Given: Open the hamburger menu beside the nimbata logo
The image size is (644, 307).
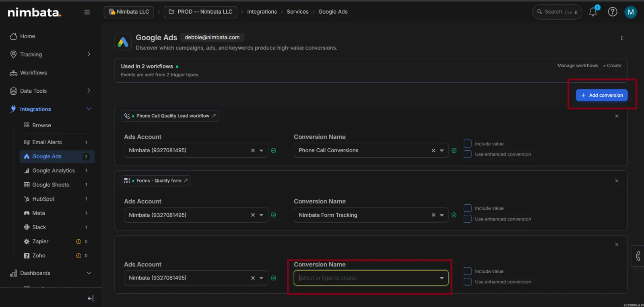Looking at the screenshot, I should coord(87,12).
